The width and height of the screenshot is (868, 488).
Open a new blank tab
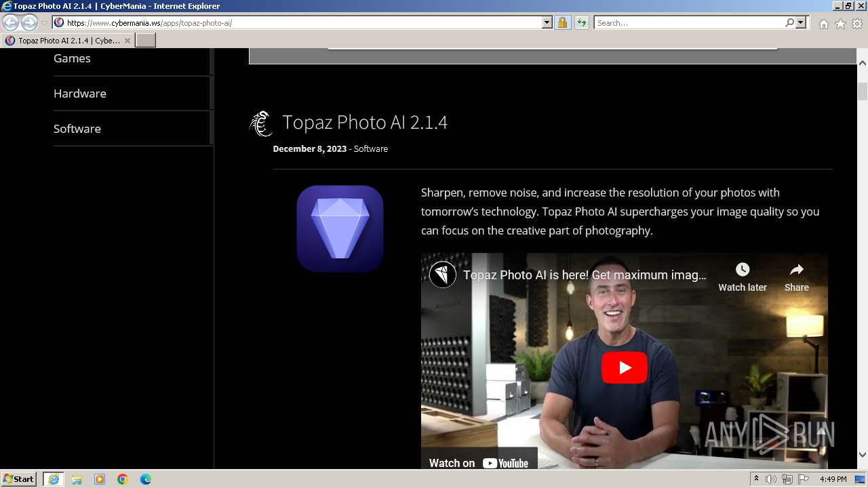(146, 41)
